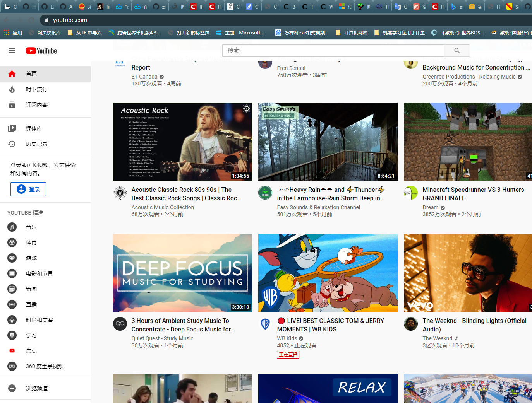
Task: Open the 新闻 news category
Action: pos(45,289)
